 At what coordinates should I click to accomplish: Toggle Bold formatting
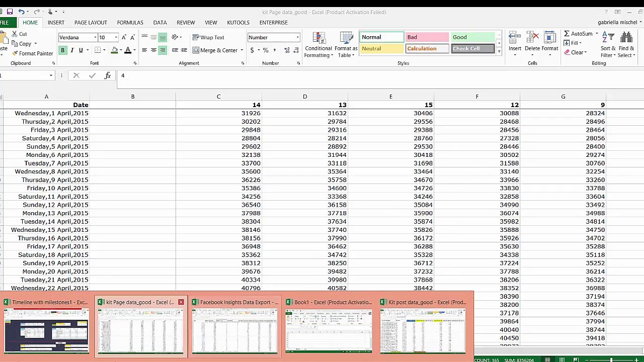coord(63,50)
